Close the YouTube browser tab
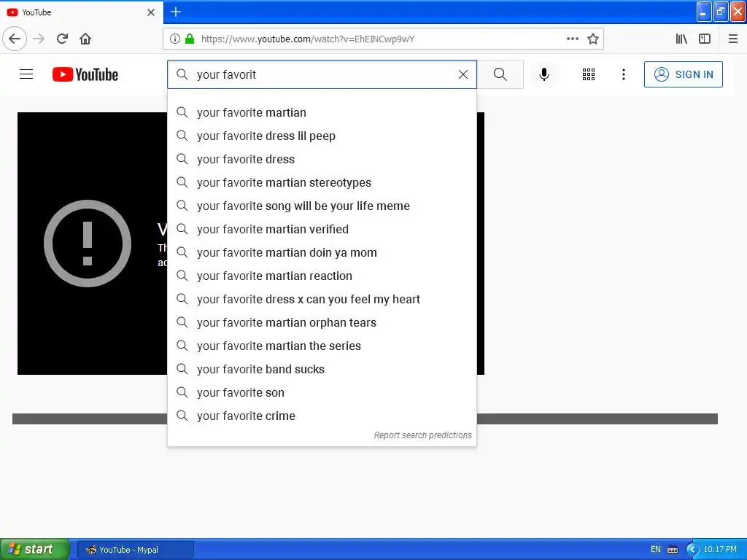This screenshot has height=560, width=747. (x=151, y=12)
